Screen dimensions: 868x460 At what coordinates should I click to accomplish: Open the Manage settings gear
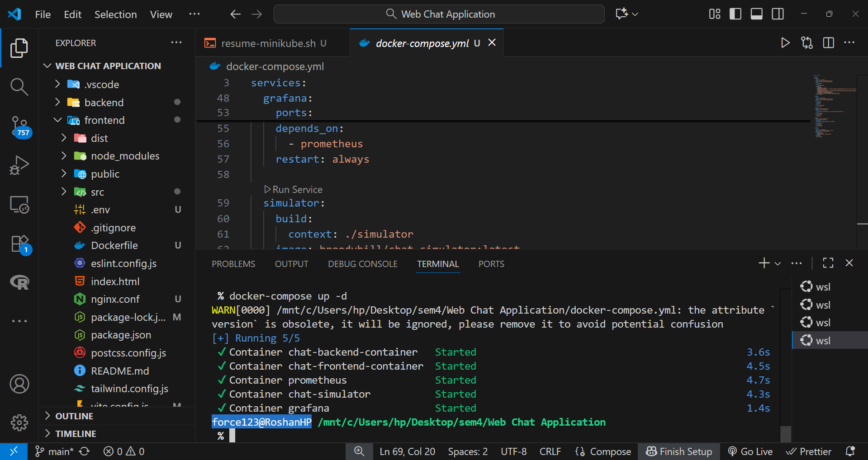(x=19, y=422)
